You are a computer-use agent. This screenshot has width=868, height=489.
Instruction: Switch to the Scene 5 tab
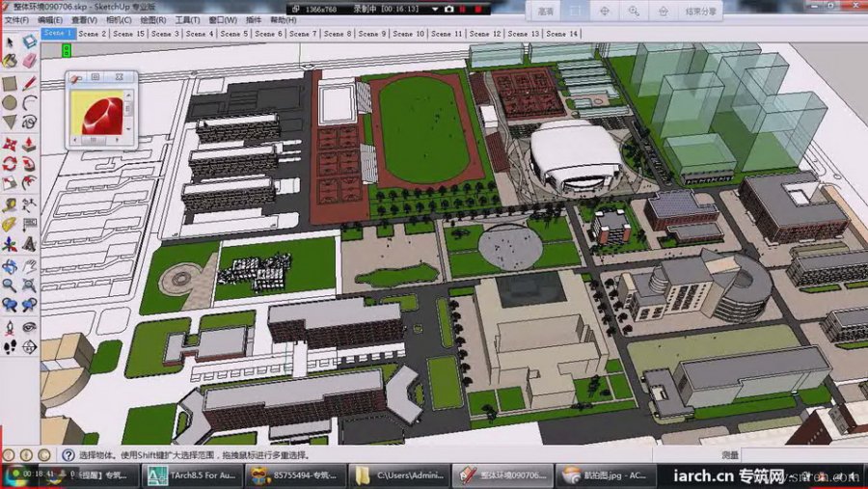click(x=233, y=34)
